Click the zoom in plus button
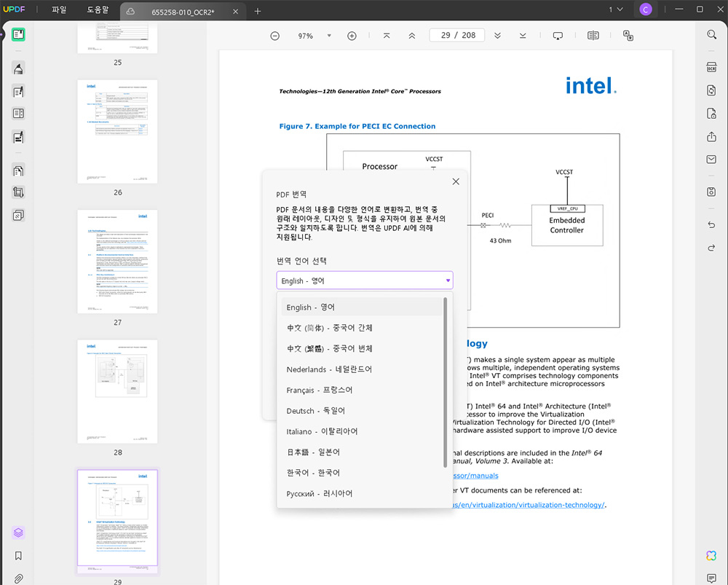This screenshot has width=728, height=585. tap(352, 36)
